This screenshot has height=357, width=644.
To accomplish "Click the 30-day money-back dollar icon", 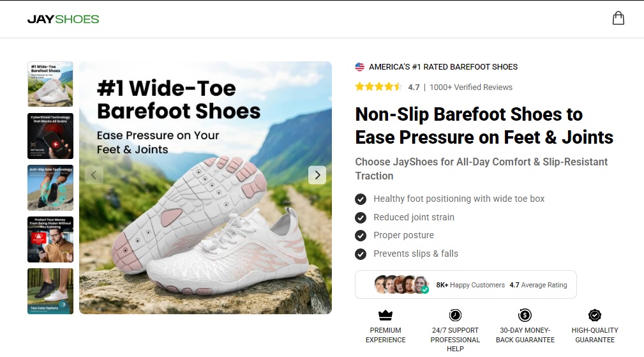I will pyautogui.click(x=525, y=315).
